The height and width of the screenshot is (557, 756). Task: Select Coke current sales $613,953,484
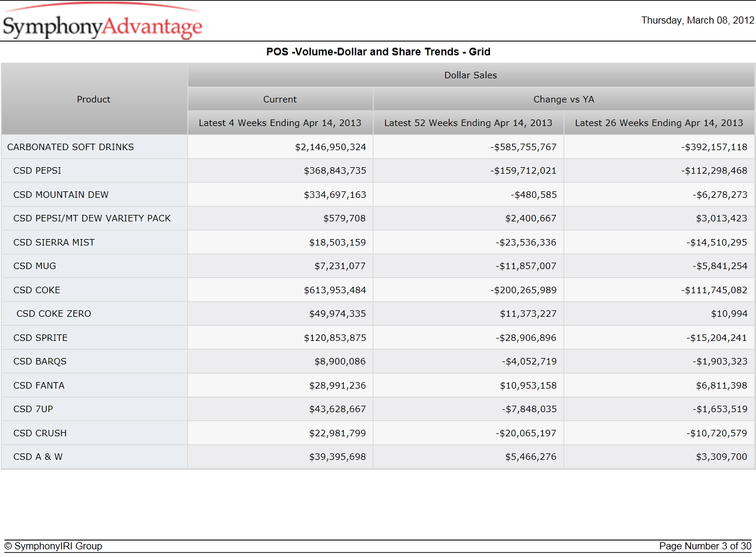(335, 290)
